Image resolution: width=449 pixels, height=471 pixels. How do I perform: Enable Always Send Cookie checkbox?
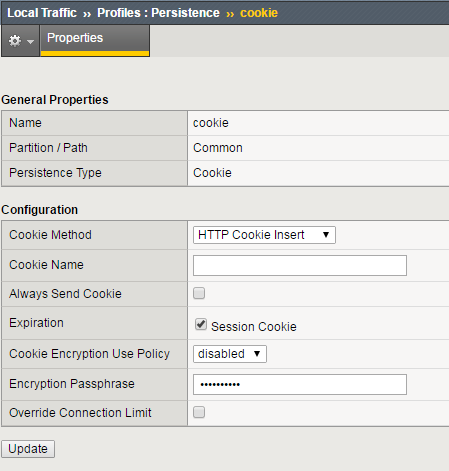[x=199, y=293]
